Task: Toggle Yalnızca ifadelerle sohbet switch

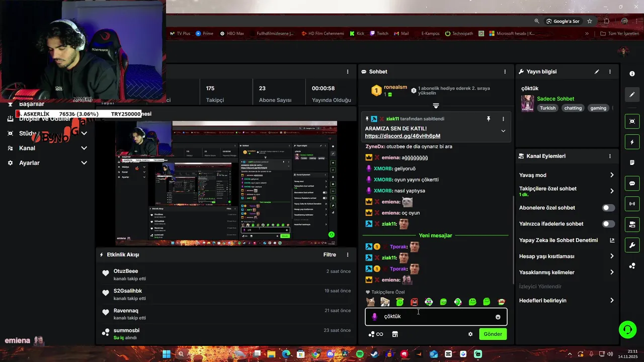Action: 609,224
